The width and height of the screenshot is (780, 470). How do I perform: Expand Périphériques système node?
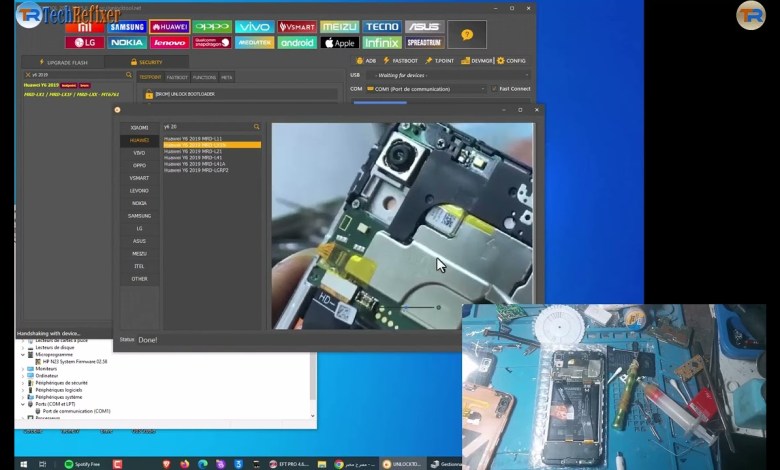point(23,397)
